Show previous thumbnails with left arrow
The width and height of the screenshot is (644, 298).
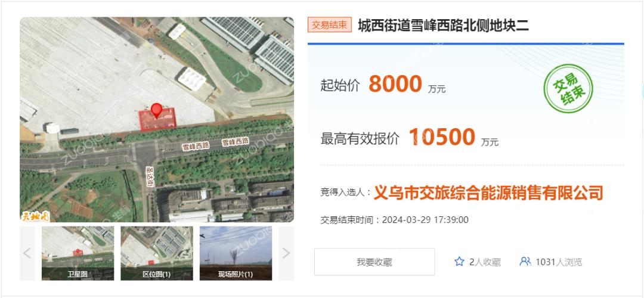click(27, 253)
